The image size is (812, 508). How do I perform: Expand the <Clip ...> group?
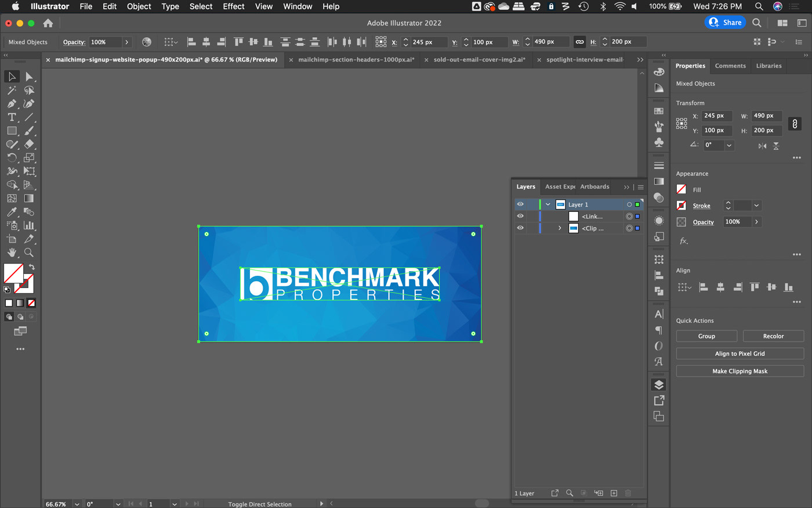[560, 228]
